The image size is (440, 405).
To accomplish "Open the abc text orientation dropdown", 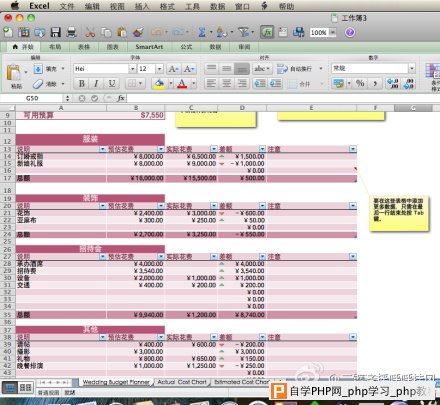I will click(x=262, y=69).
